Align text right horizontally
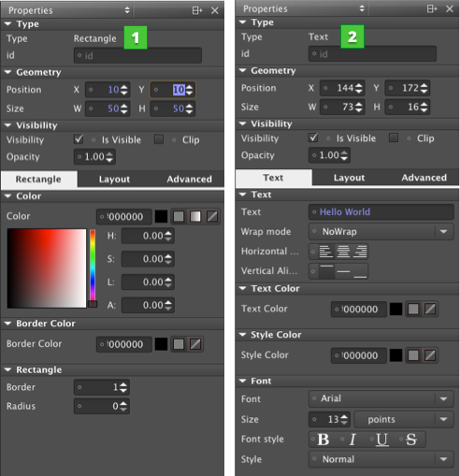Screen dimensions: 460x476 [x=360, y=252]
